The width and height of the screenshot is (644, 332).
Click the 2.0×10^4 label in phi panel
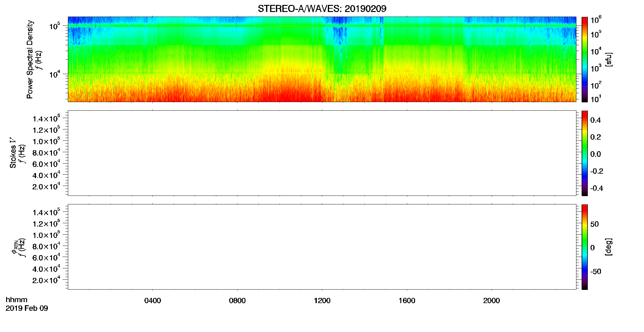click(46, 280)
